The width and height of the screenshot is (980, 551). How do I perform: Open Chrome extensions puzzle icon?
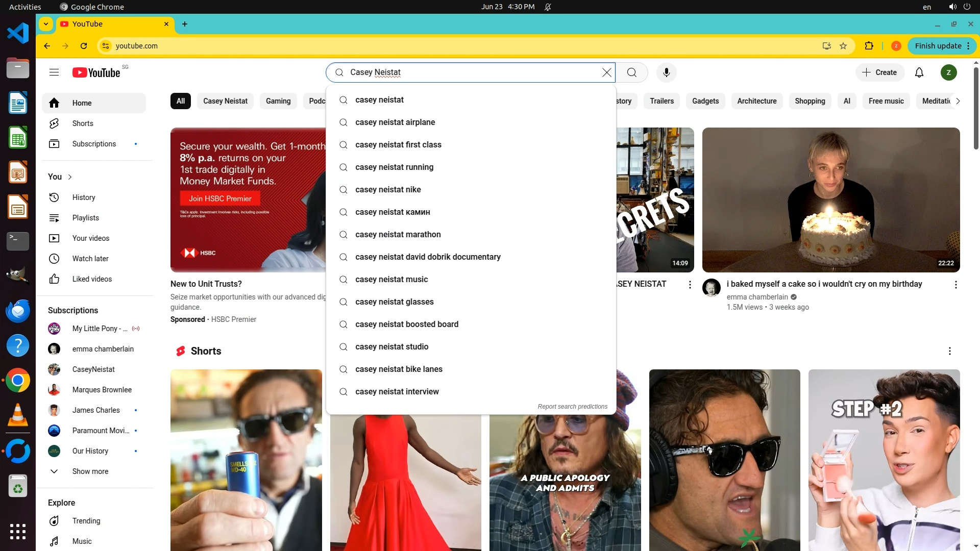point(869,46)
